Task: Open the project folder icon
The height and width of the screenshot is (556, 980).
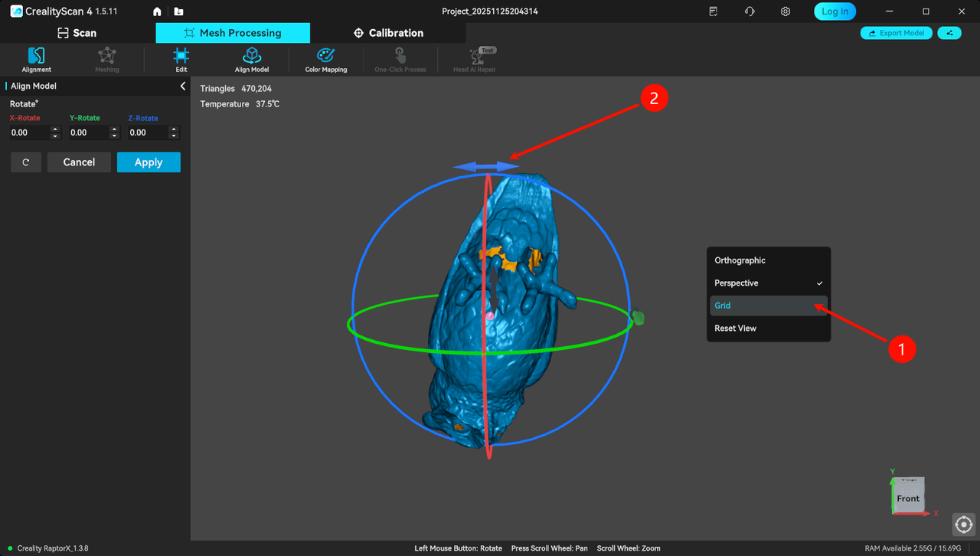Action: click(178, 11)
